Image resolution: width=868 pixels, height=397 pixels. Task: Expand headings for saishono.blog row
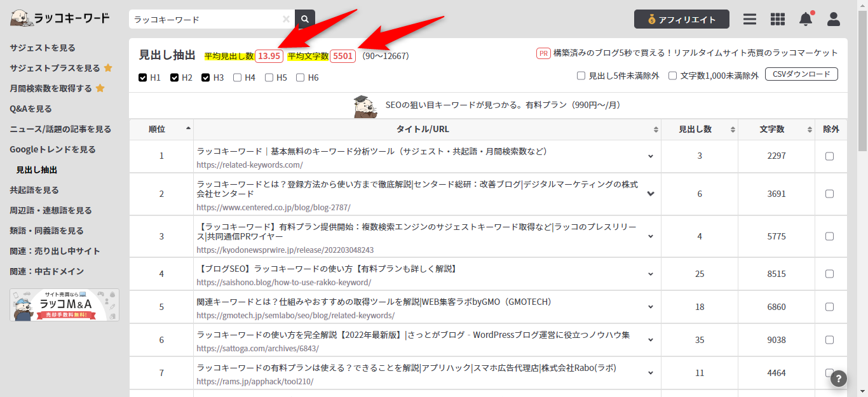coord(651,274)
